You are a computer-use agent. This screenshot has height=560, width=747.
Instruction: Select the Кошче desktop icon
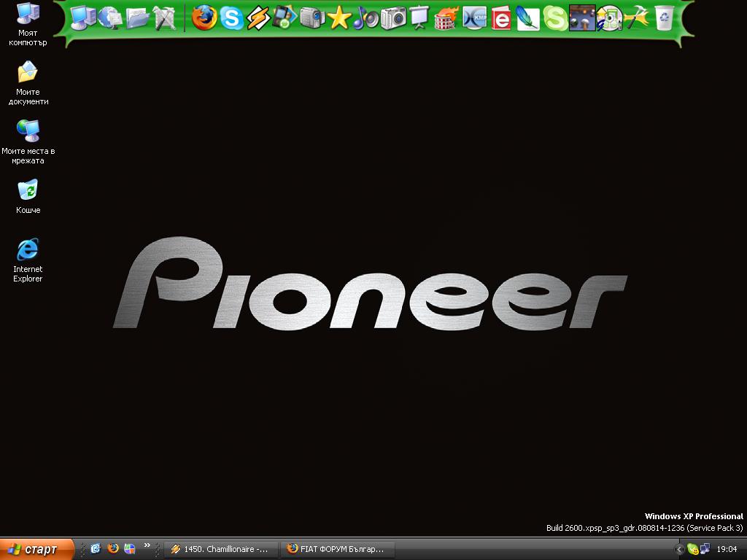[x=28, y=196]
